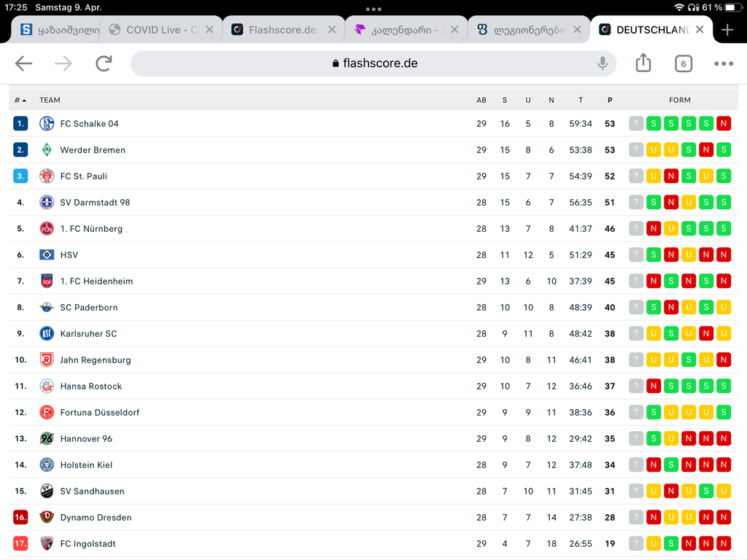This screenshot has width=747, height=560.
Task: Sort standings by the P points column
Action: [x=610, y=100]
